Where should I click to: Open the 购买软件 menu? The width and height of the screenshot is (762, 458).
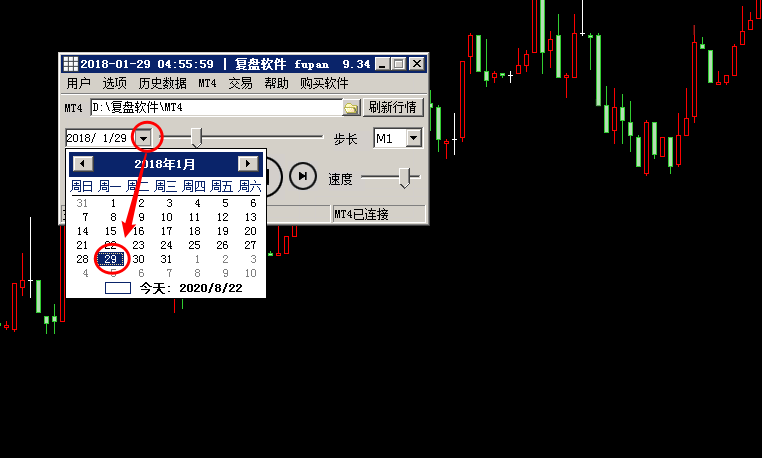(324, 84)
